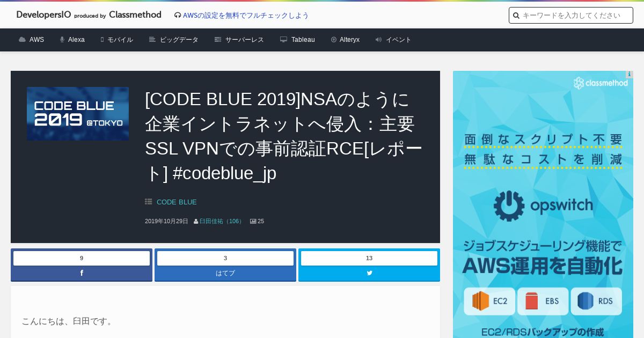Open the イベント menu item
The image size is (644, 338).
point(398,40)
